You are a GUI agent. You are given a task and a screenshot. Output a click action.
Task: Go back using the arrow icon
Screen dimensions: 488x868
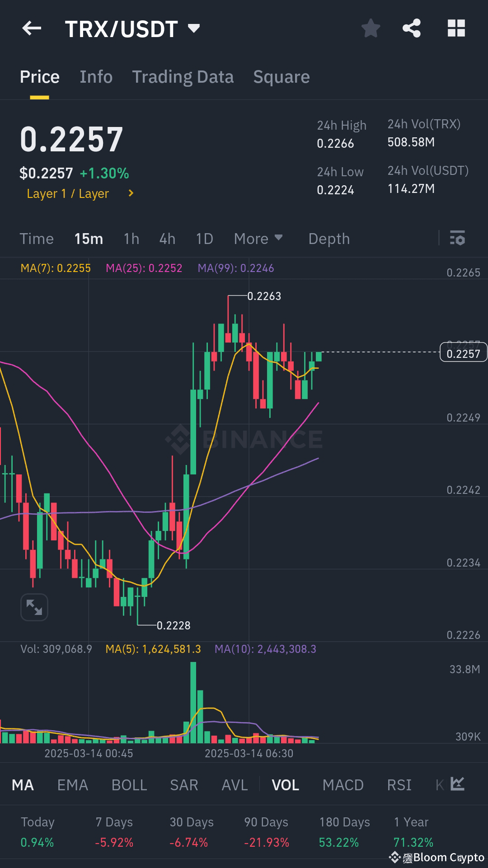point(32,28)
